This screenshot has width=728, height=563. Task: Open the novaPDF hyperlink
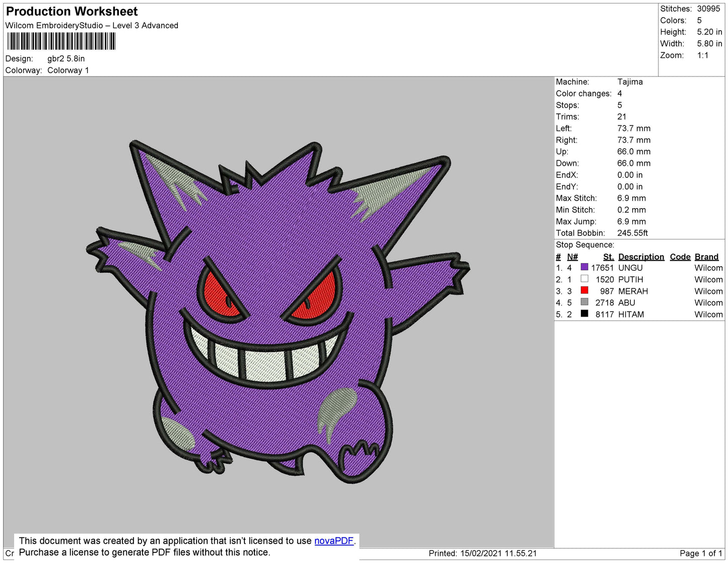334,541
